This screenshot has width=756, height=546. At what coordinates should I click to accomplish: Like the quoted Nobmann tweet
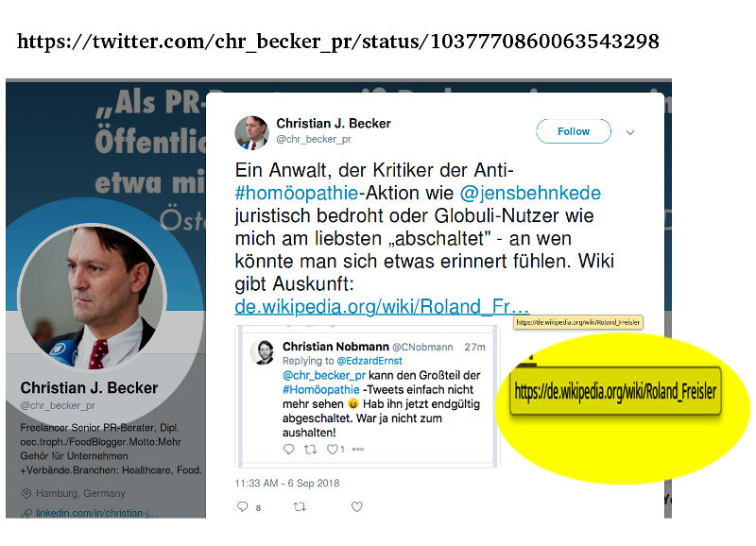[x=333, y=449]
